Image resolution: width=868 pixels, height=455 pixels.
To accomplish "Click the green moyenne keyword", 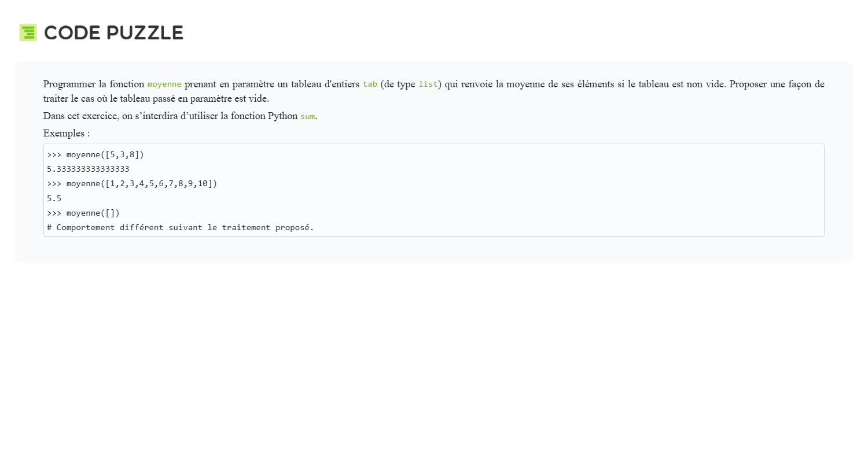I will [x=164, y=84].
